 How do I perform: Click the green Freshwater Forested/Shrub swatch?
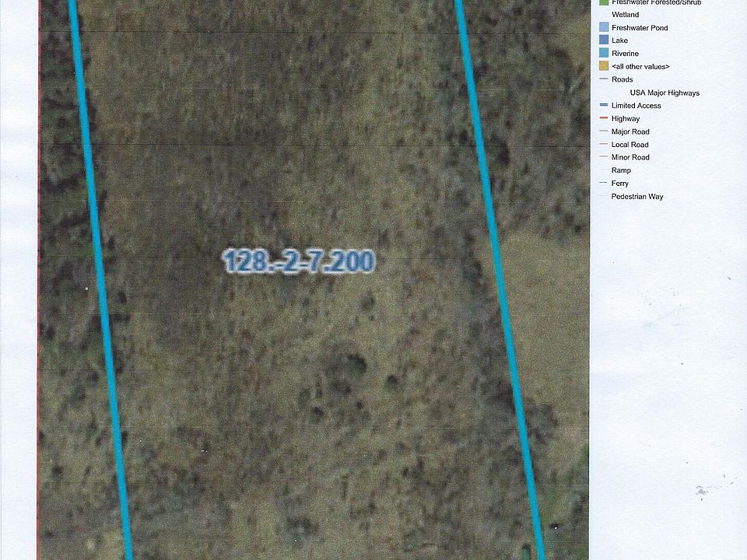[604, 2]
